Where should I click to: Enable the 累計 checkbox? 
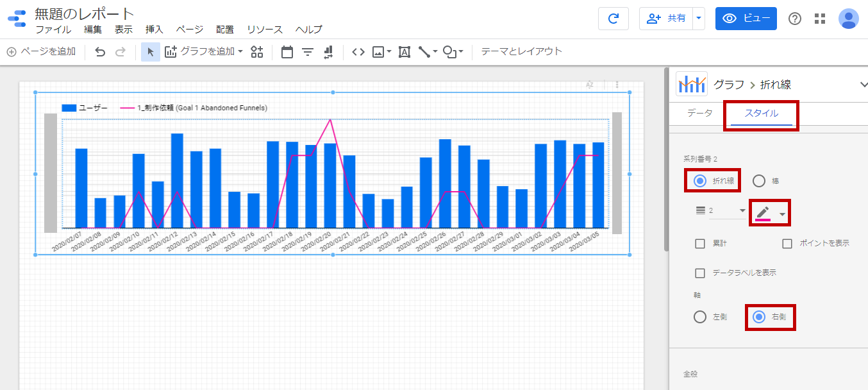click(701, 244)
